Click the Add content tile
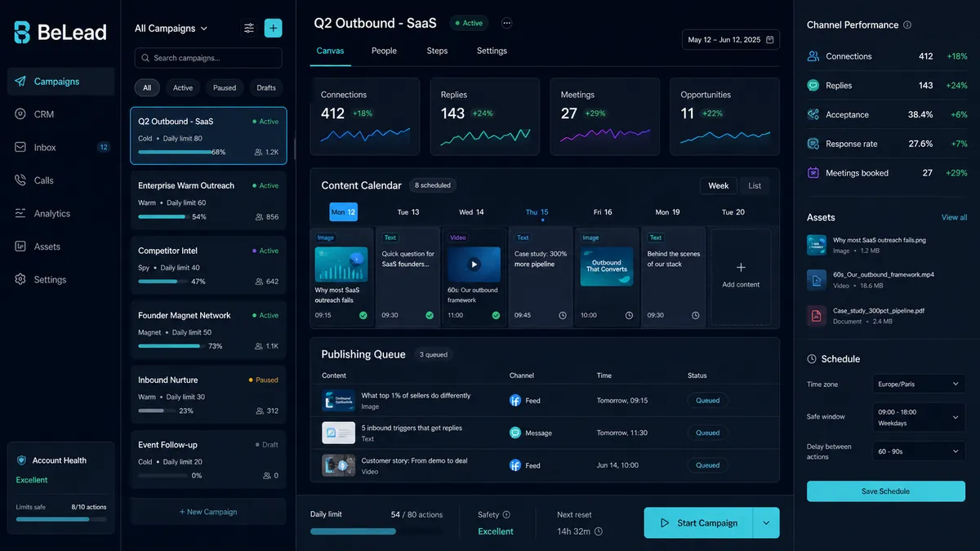 pyautogui.click(x=741, y=277)
